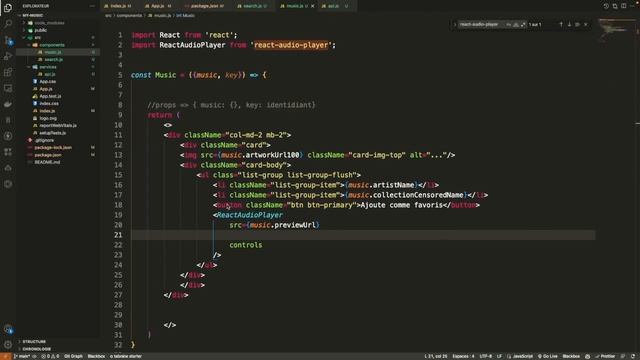
Task: Toggle Find in Selection in the find widget
Action: pyautogui.click(x=577, y=24)
